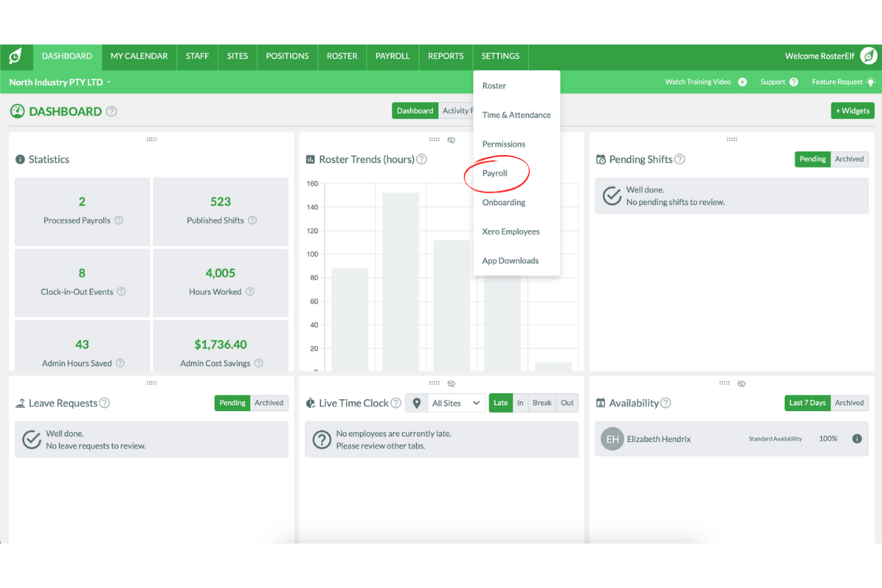Click the Watch Training Video play icon
Image resolution: width=882 pixels, height=588 pixels.
(x=742, y=82)
